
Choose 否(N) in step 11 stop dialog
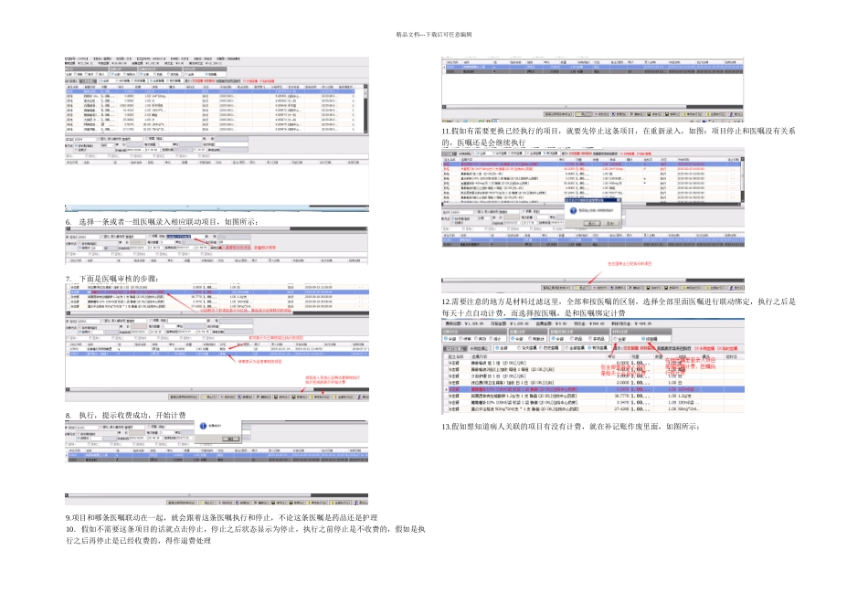610,223
